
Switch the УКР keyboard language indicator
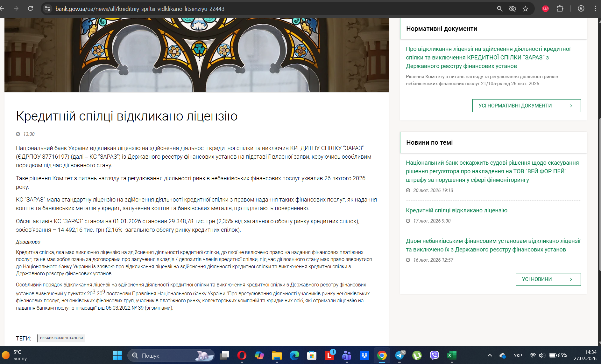pyautogui.click(x=518, y=355)
